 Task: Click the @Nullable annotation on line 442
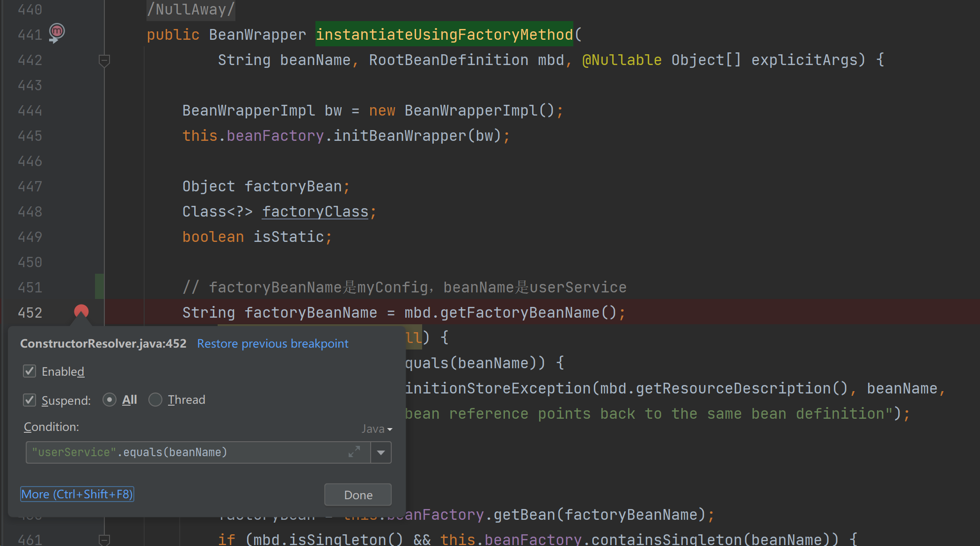pos(622,60)
